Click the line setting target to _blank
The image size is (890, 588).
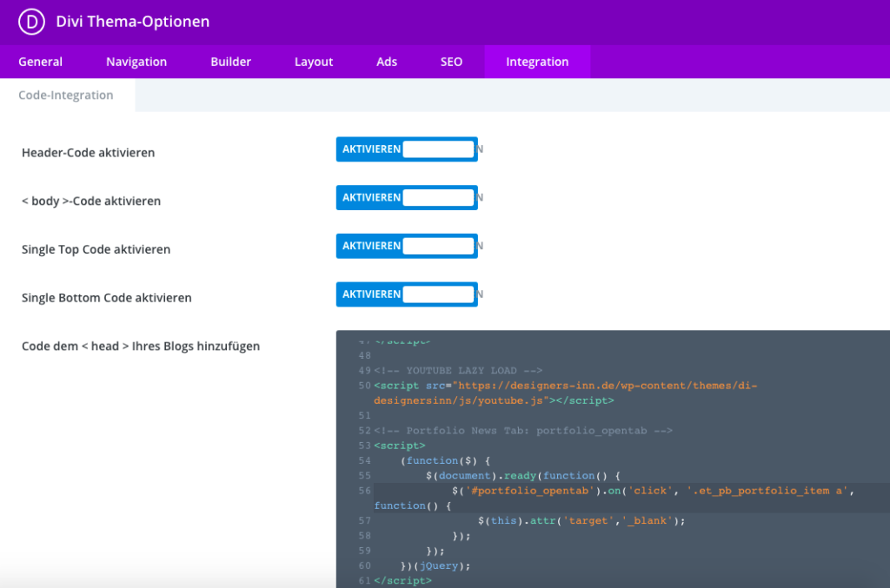pos(581,520)
